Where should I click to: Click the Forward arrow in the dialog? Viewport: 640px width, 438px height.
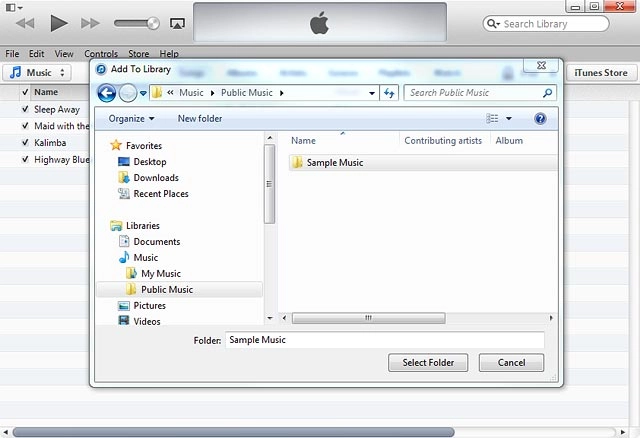point(128,93)
